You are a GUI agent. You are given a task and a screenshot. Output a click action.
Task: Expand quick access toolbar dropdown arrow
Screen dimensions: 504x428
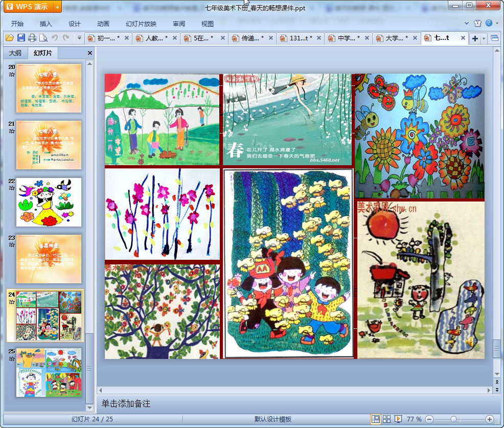click(x=79, y=38)
